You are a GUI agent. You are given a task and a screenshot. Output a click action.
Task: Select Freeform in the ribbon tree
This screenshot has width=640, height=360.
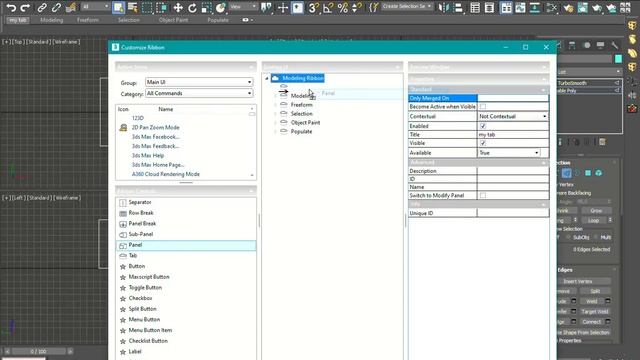tap(302, 105)
